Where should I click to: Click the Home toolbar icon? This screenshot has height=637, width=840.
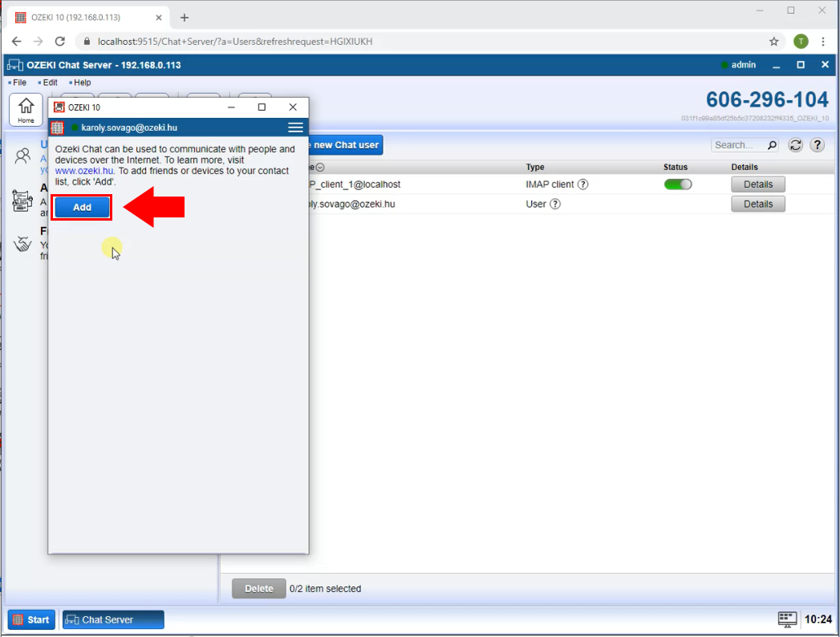pyautogui.click(x=26, y=109)
